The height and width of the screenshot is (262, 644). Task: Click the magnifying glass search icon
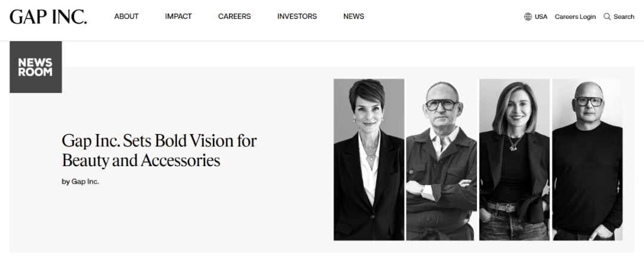click(x=607, y=17)
